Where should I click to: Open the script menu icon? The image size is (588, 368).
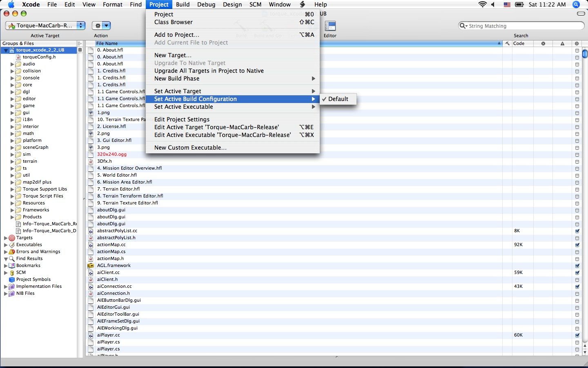[303, 4]
